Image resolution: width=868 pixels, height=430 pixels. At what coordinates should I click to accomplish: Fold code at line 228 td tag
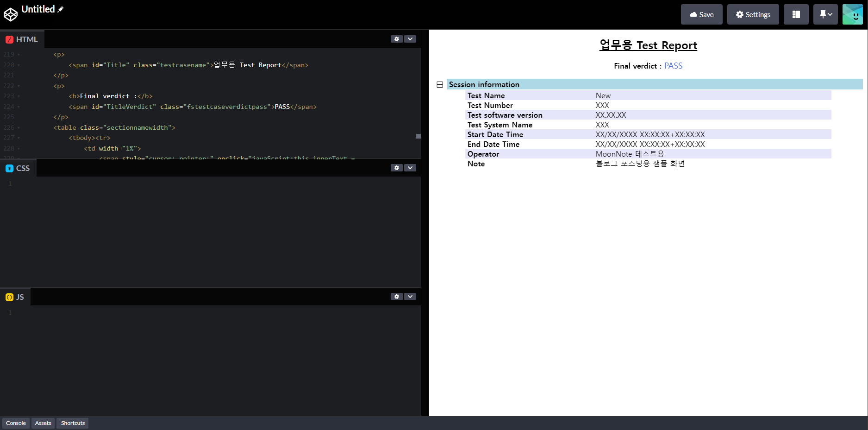click(19, 149)
